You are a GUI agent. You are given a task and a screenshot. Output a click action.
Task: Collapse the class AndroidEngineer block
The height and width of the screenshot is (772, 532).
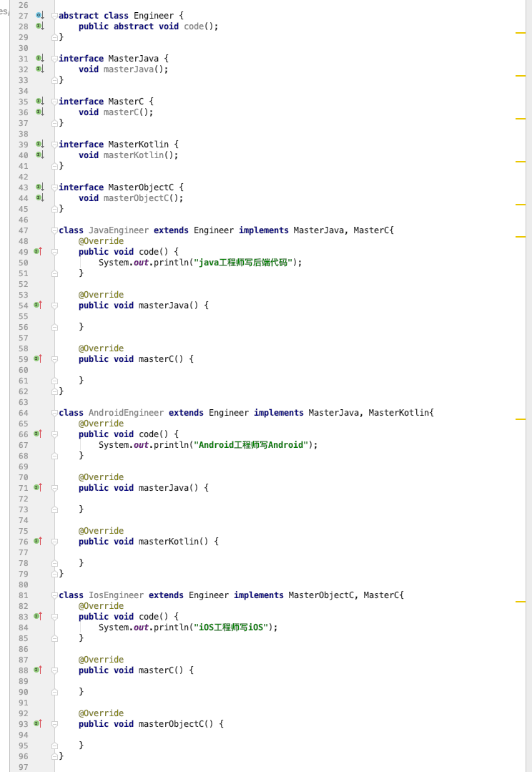tap(54, 413)
